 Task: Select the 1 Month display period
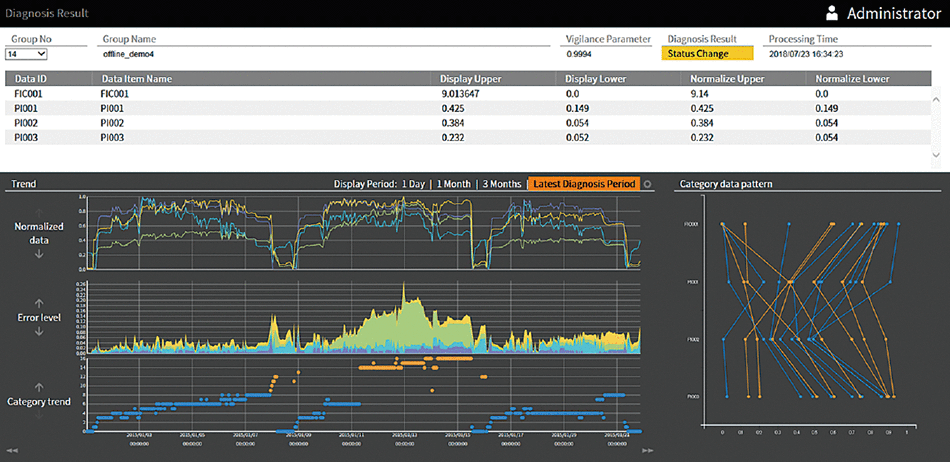point(454,184)
